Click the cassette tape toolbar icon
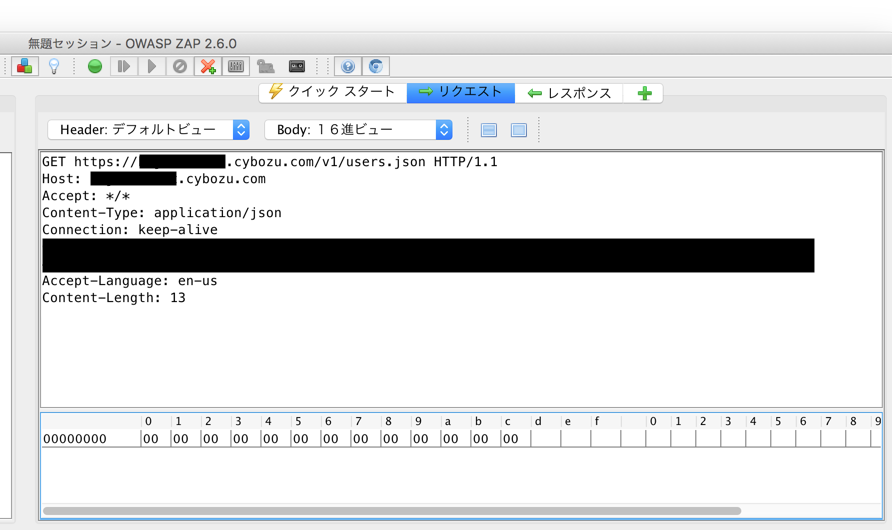Image resolution: width=892 pixels, height=530 pixels. point(297,67)
